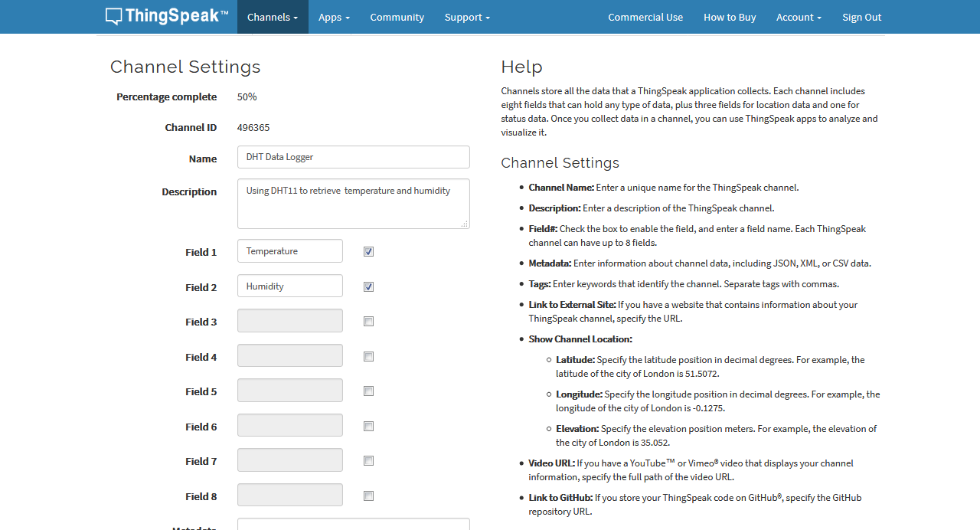Image resolution: width=980 pixels, height=530 pixels.
Task: Open the Commercial Use page
Action: [x=645, y=17]
